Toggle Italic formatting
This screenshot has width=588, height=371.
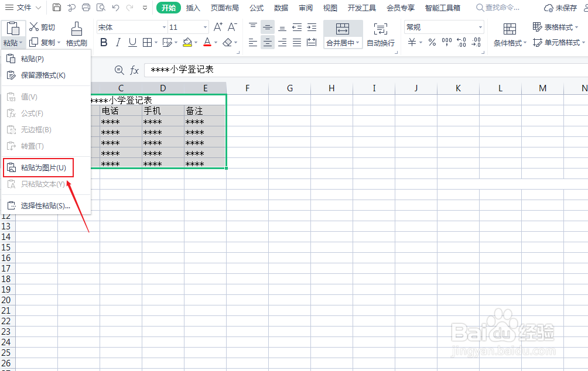[x=118, y=42]
